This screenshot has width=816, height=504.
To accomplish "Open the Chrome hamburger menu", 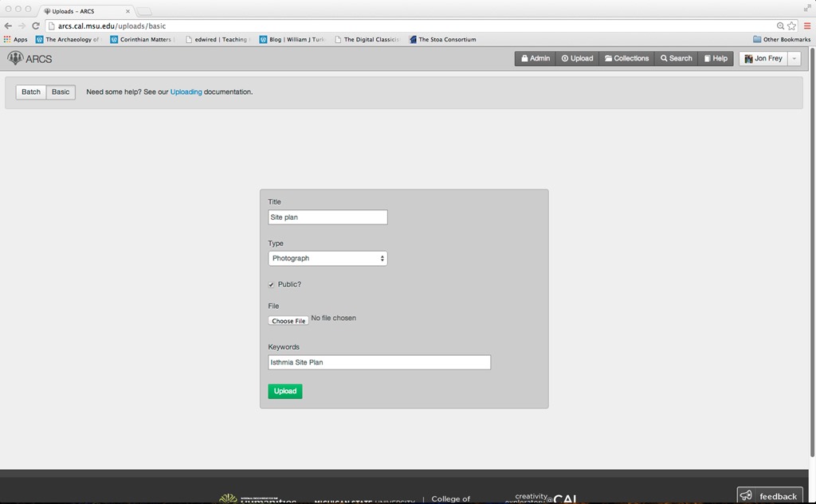I will 806,25.
